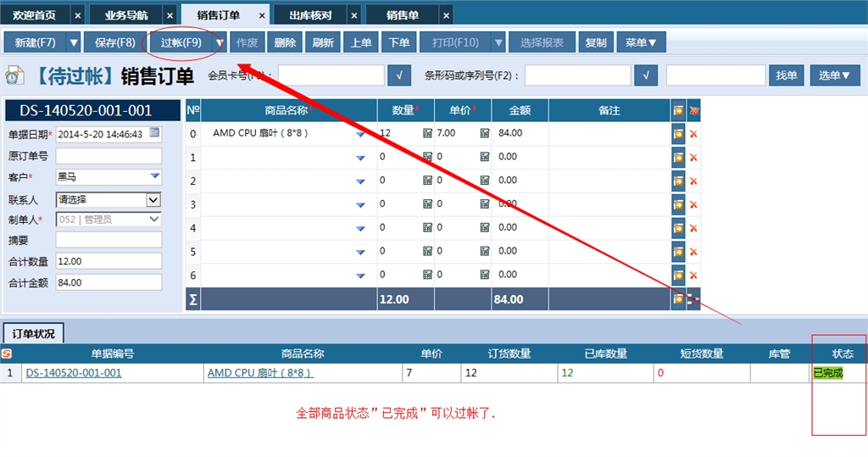The image size is (868, 457).
Task: Close the 销售单 tab
Action: 446,15
